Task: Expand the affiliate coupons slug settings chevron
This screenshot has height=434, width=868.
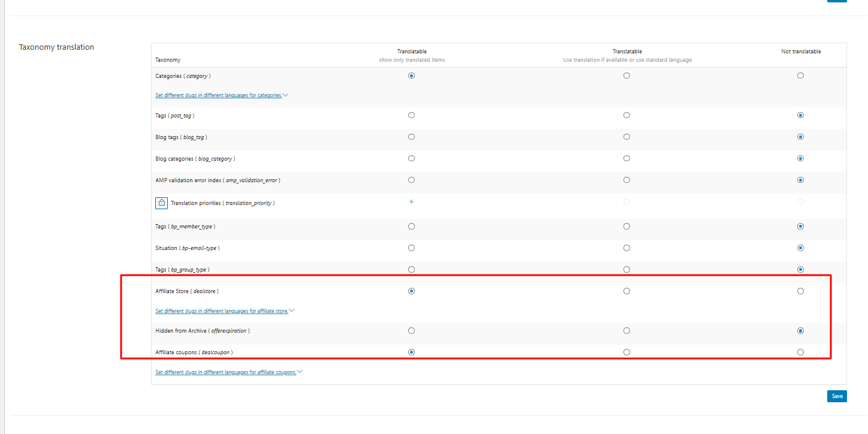Action: [x=300, y=372]
